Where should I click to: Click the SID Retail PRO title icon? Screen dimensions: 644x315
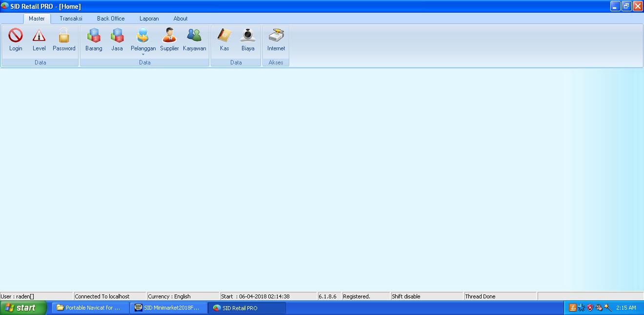pos(5,6)
